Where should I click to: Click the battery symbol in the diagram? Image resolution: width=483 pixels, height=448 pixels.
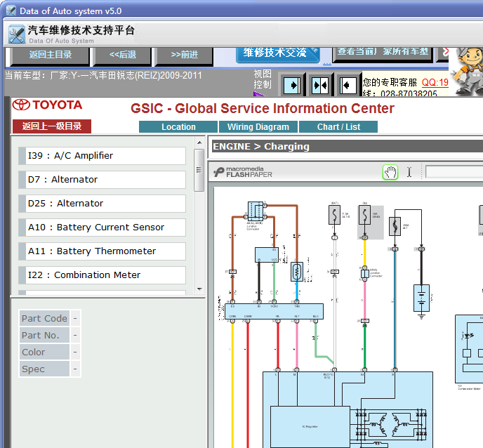421,298
